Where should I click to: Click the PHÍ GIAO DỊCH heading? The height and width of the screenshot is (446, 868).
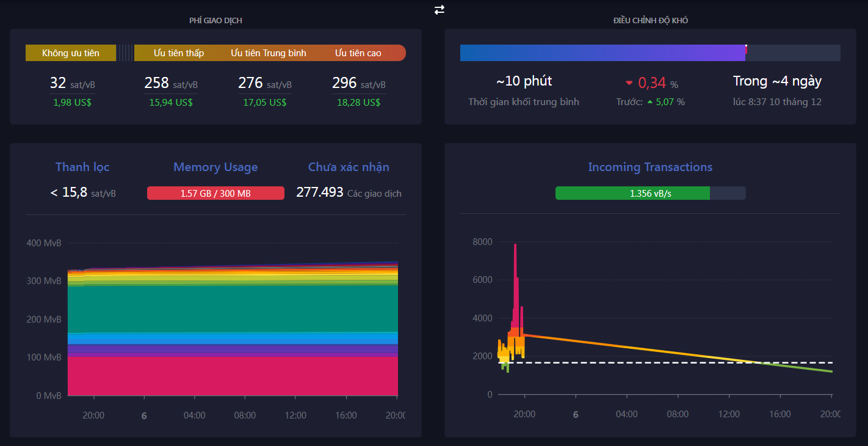(215, 21)
